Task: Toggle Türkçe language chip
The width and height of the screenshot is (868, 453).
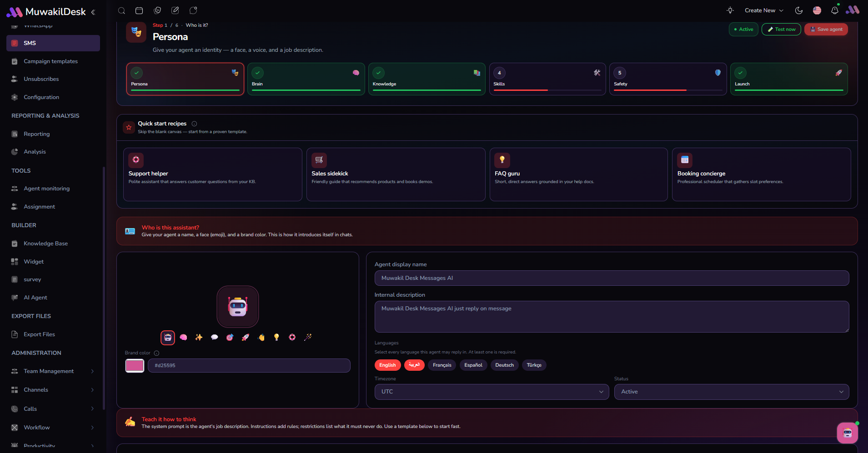Action: click(x=534, y=365)
